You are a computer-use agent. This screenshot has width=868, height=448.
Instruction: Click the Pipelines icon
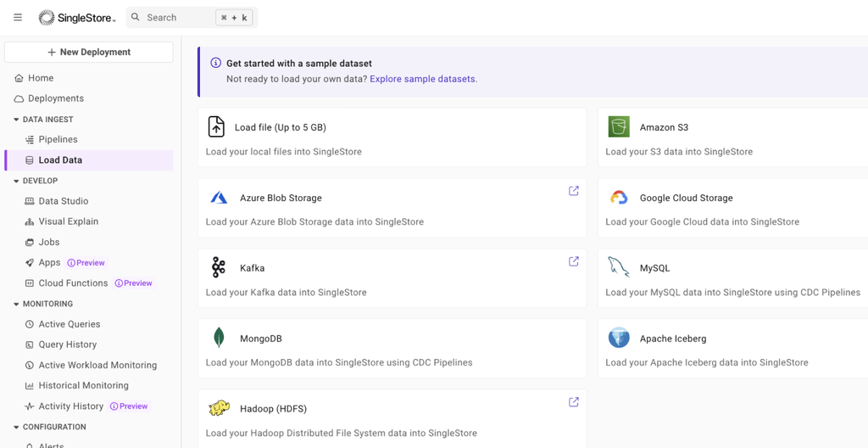tap(30, 140)
